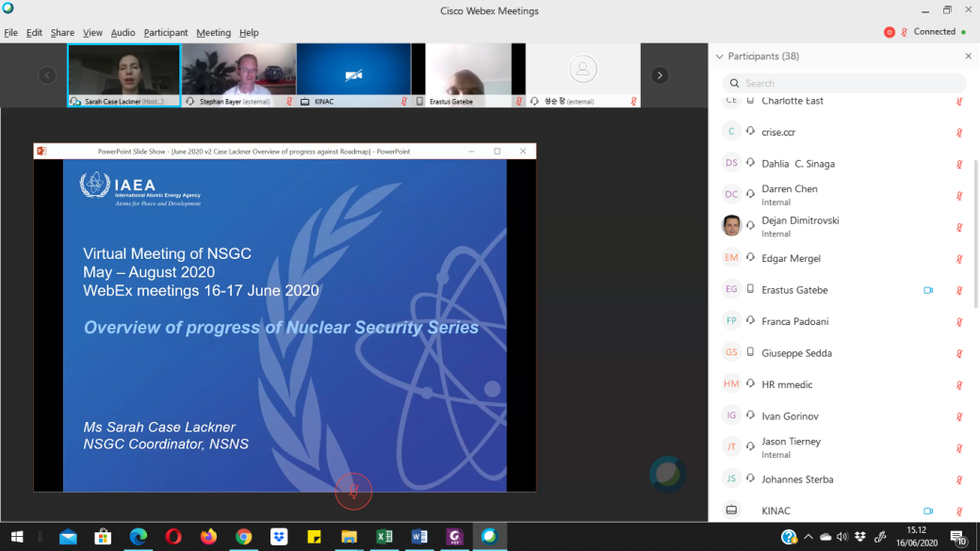Toggle mute icon for Dahlia C. Sinaga
This screenshot has width=980, height=551.
tap(959, 164)
